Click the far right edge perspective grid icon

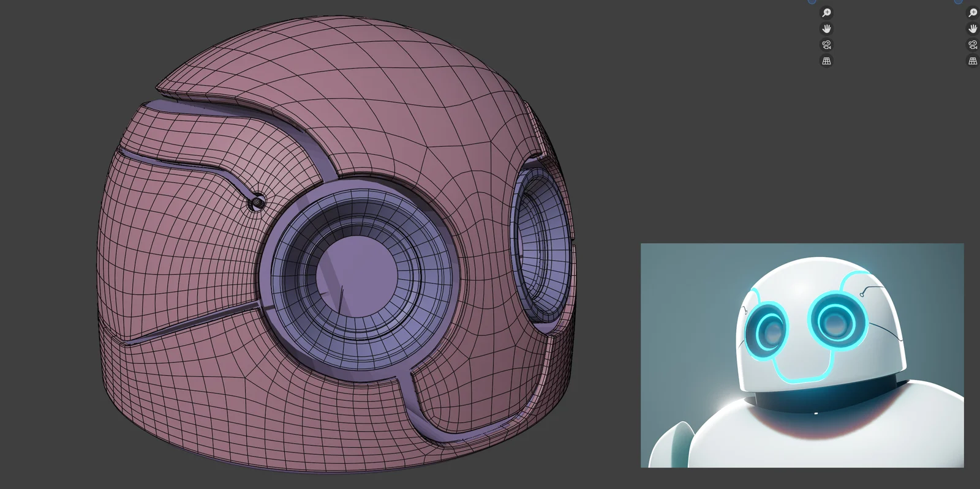point(973,61)
